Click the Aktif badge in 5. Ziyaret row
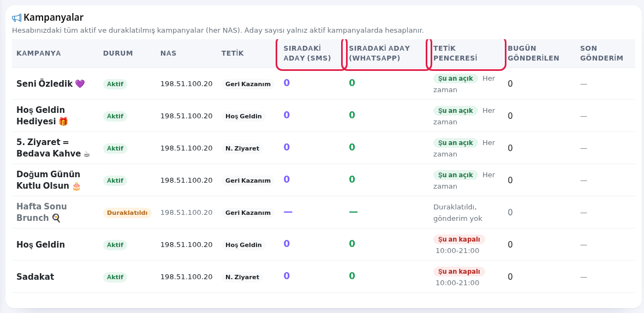 (115, 148)
